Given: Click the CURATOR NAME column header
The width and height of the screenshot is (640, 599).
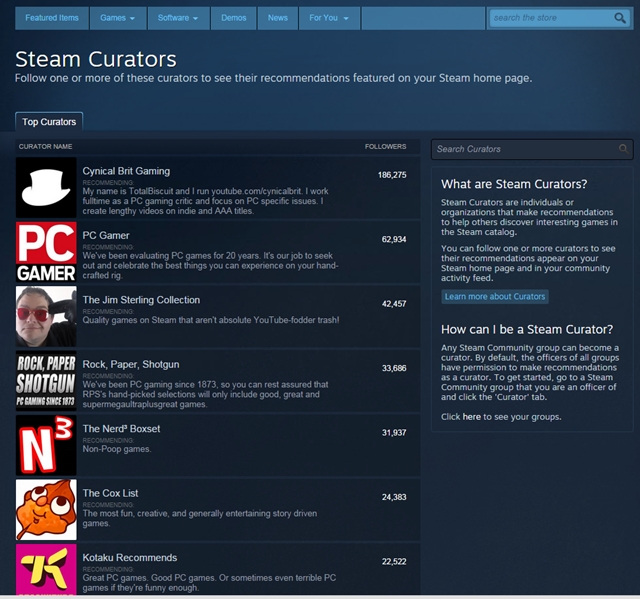Looking at the screenshot, I should 45,146.
